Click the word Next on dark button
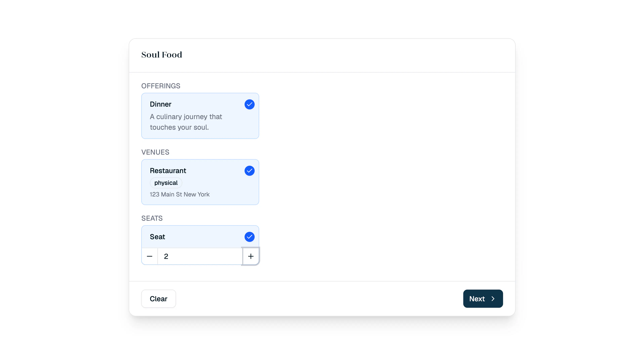644x362 pixels. [477, 299]
